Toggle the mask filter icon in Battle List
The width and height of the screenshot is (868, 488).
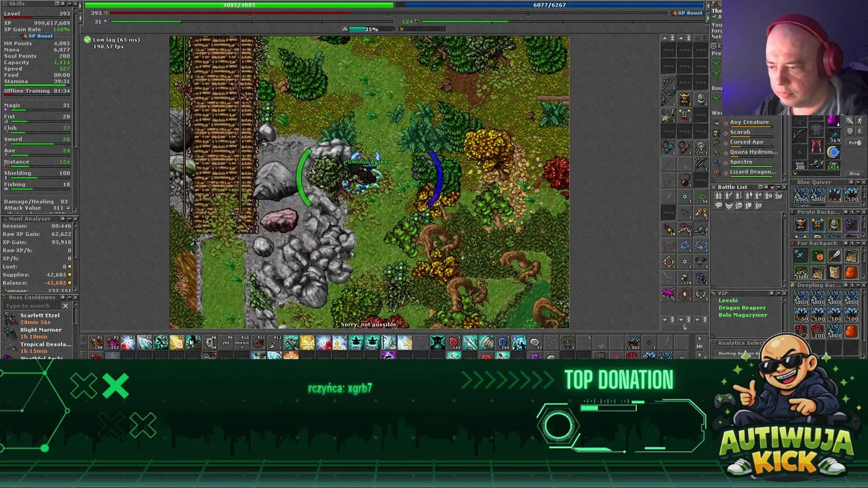729,205
